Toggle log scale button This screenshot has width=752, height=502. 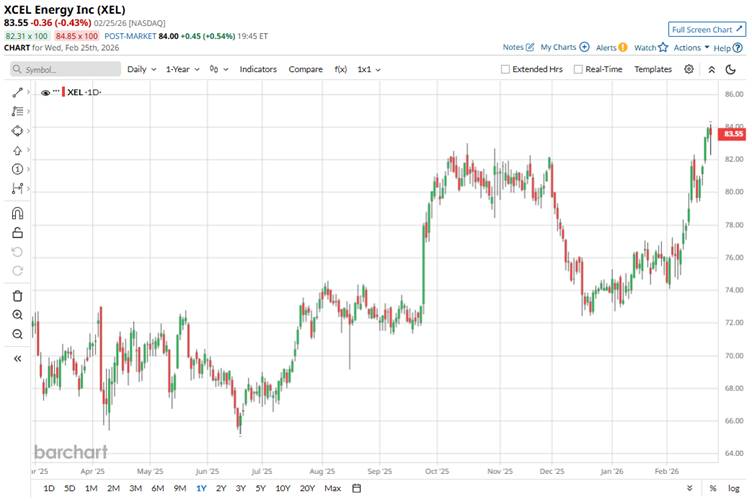click(733, 488)
